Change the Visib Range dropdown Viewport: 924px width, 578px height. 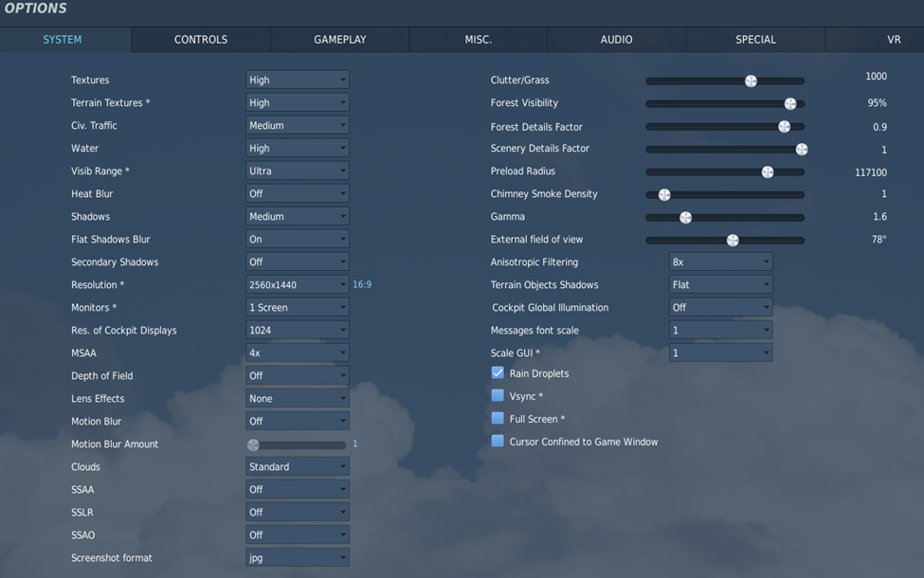[x=298, y=171]
